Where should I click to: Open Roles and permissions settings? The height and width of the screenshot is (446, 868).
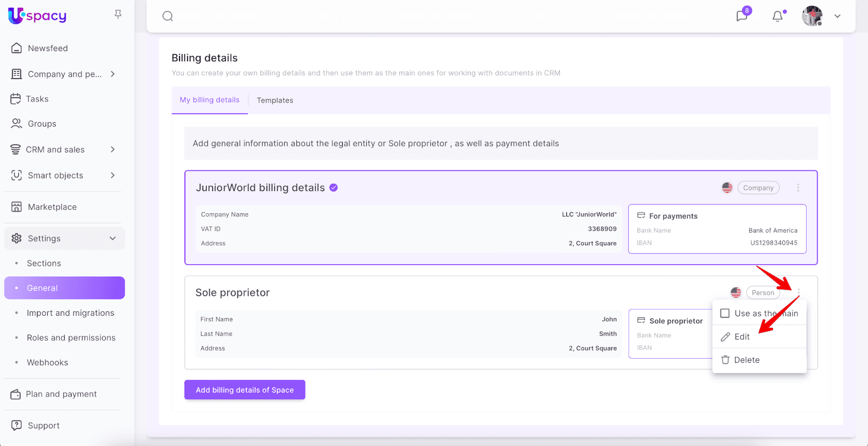pyautogui.click(x=71, y=337)
